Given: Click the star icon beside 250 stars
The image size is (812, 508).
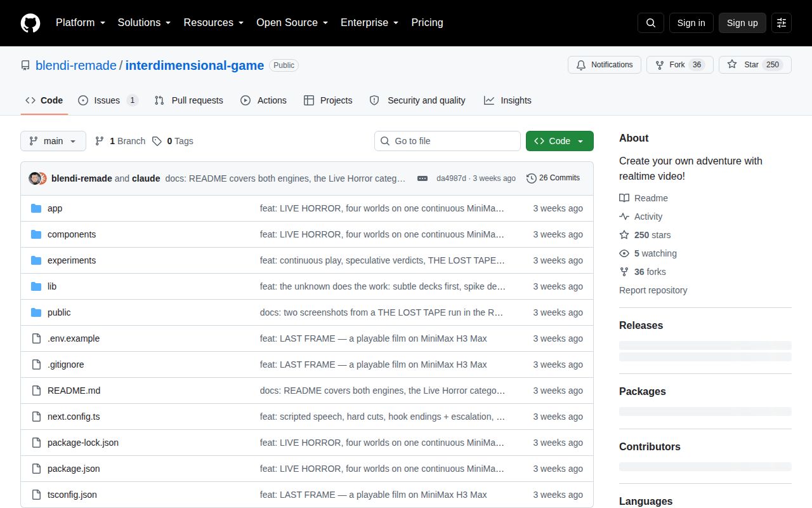Looking at the screenshot, I should [624, 235].
